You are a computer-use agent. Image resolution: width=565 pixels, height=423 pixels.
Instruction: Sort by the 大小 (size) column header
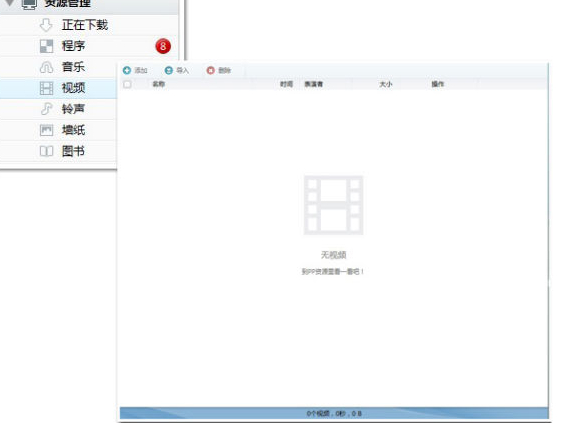386,84
